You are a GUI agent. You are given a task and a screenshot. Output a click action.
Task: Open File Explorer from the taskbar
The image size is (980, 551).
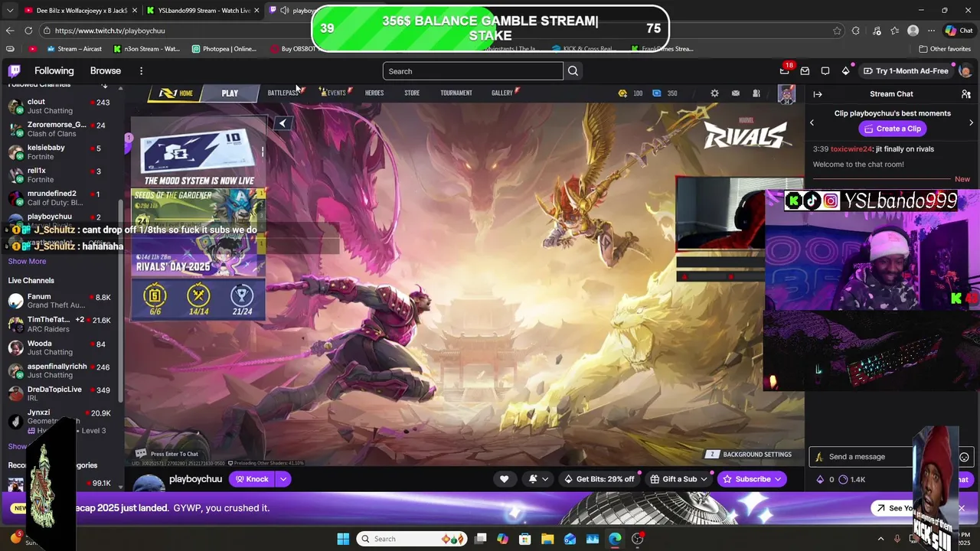pos(547,539)
